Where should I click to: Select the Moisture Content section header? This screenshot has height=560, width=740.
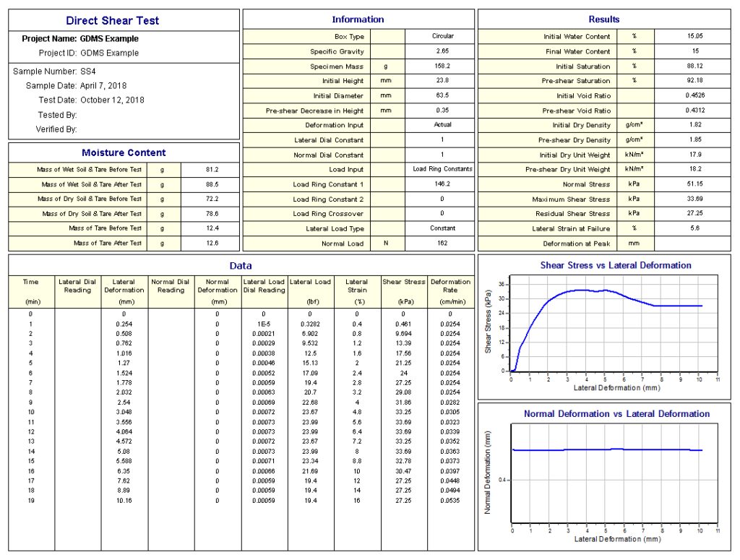pos(123,152)
